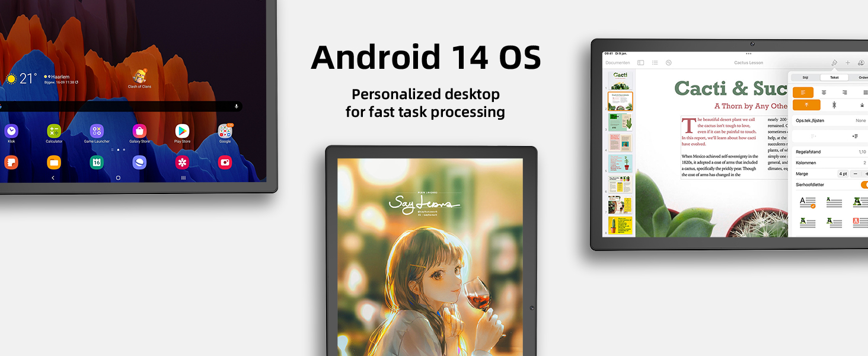
Task: Toggle the Sierhoofdletter switch
Action: 864,185
